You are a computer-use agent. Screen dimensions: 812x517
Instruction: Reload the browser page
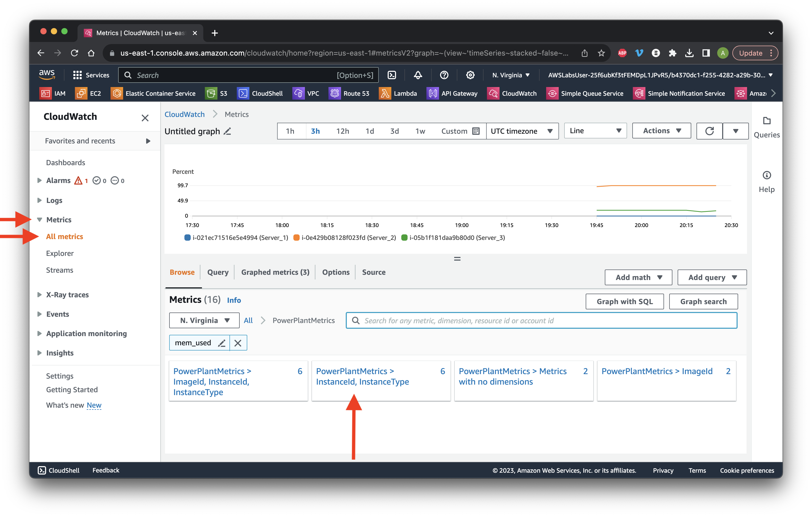click(75, 53)
